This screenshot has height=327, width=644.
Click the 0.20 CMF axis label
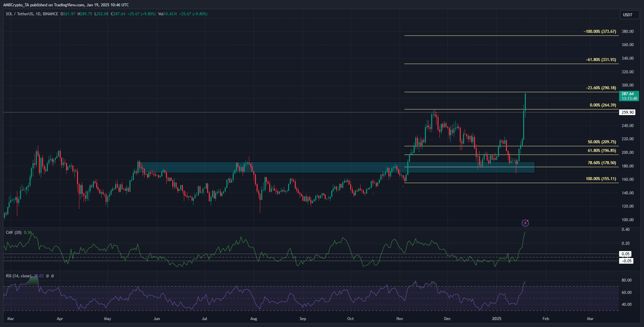[x=626, y=243]
